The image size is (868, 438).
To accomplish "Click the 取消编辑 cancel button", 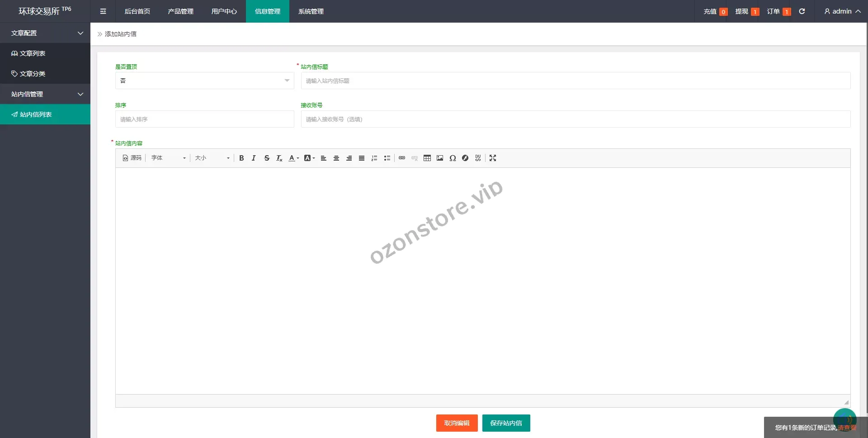I will tap(457, 423).
